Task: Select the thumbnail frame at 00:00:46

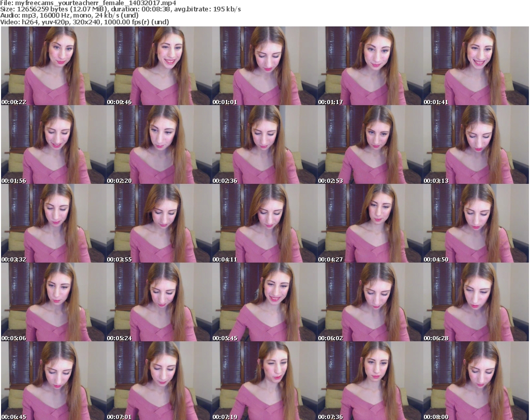Action: (x=159, y=66)
